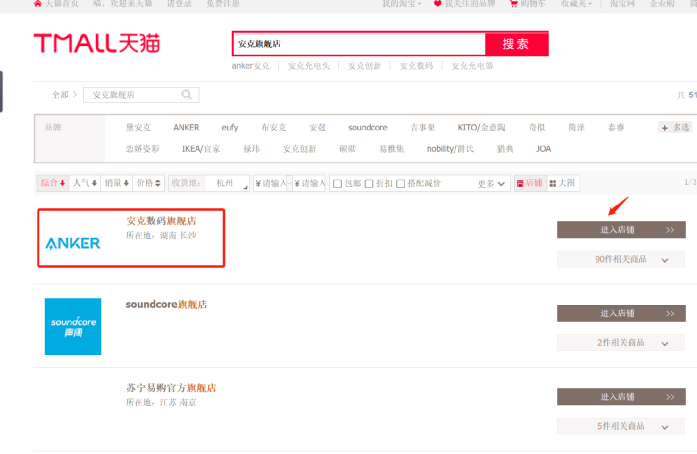The height and width of the screenshot is (454, 697).
Task: Expand 5件相关商品 for 苏宁易购官方旗舰店
Action: pos(621,426)
